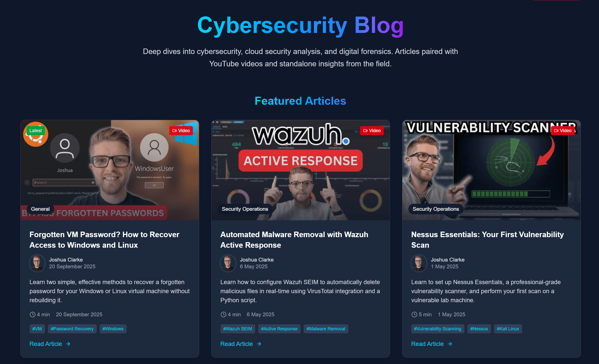Select the #Password Recovery tag
Image resolution: width=599 pixels, height=364 pixels.
click(72, 329)
